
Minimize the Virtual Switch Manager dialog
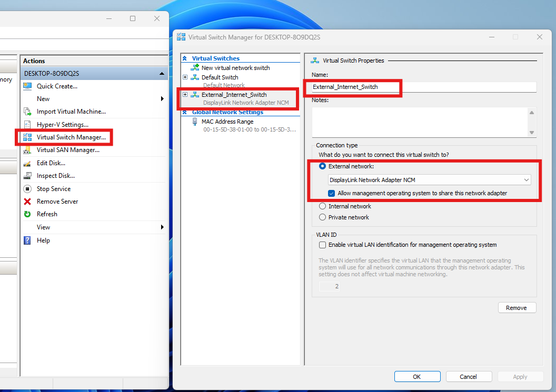tap(492, 37)
